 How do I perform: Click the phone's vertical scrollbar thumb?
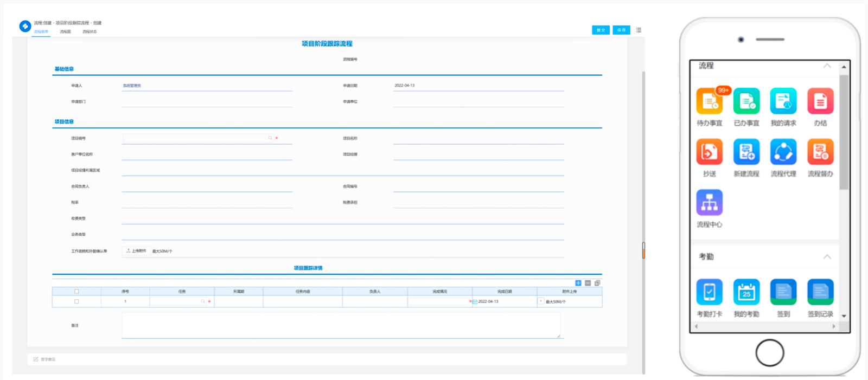point(844,132)
